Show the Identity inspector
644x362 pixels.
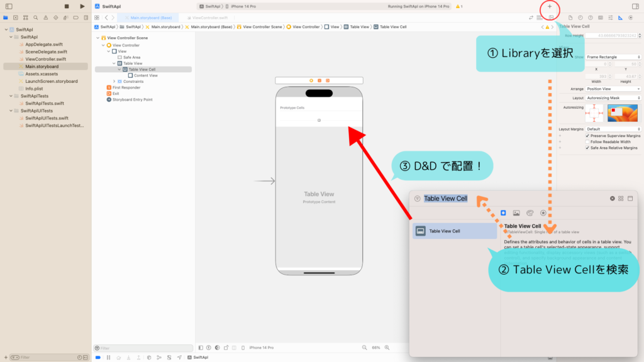601,18
